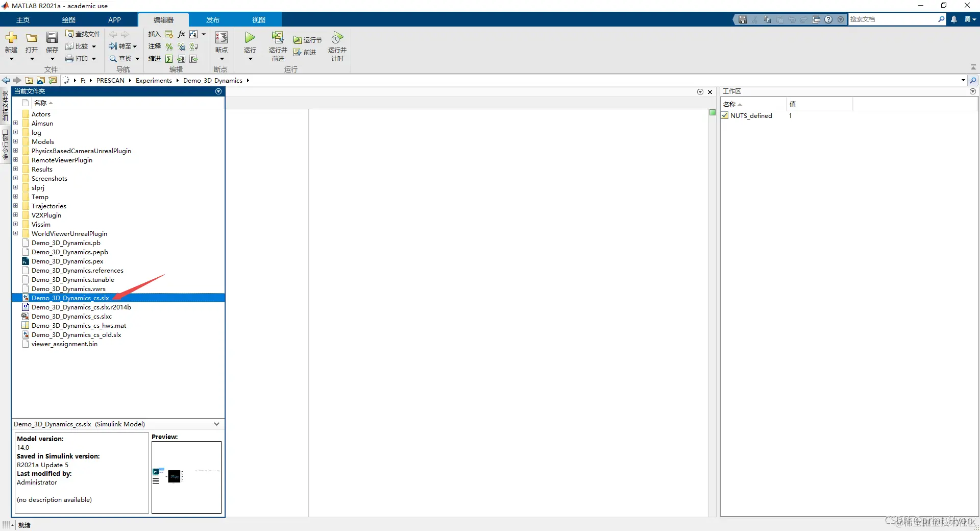
Task: Switch to the Editor (编辑器) tab
Action: click(163, 19)
